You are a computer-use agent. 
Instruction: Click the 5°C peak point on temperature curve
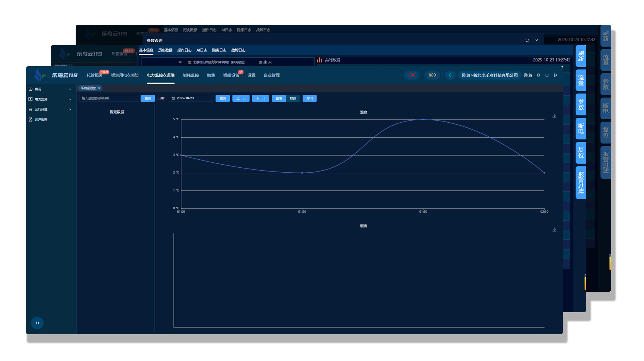click(x=423, y=120)
